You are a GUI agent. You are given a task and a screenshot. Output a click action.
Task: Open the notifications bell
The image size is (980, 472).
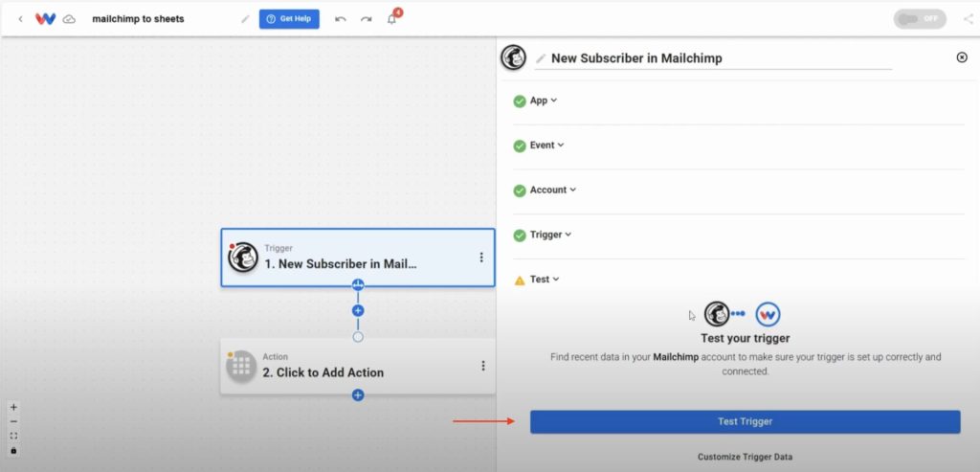pos(391,19)
